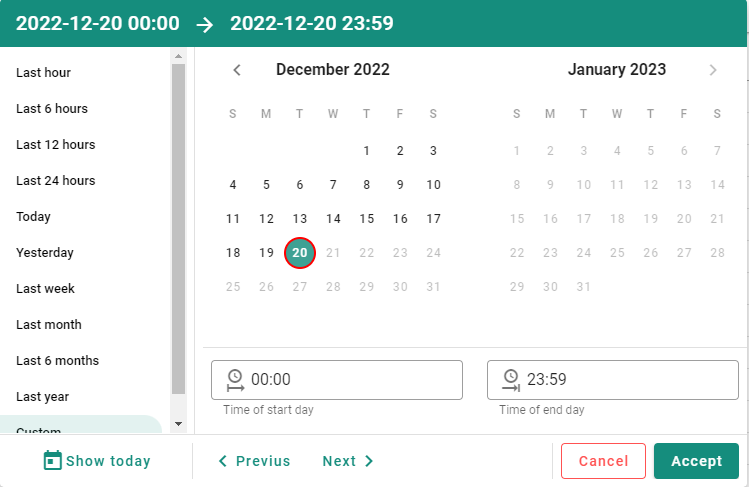Click the clock icon in end time field

coord(511,381)
